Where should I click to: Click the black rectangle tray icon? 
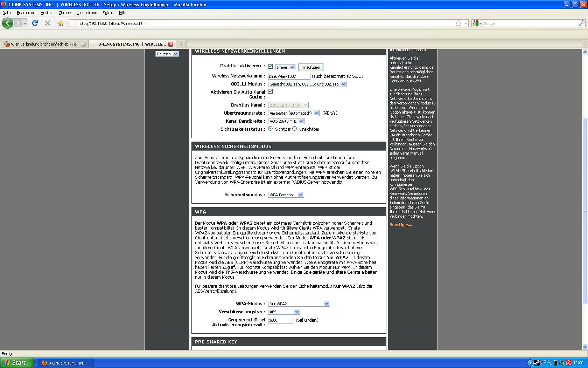556,363
